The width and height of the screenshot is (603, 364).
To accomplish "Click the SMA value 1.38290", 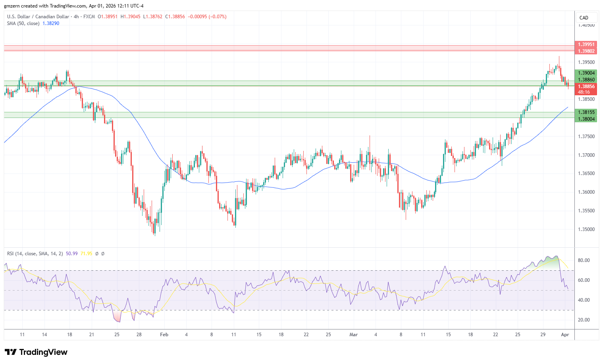I will pyautogui.click(x=51, y=23).
